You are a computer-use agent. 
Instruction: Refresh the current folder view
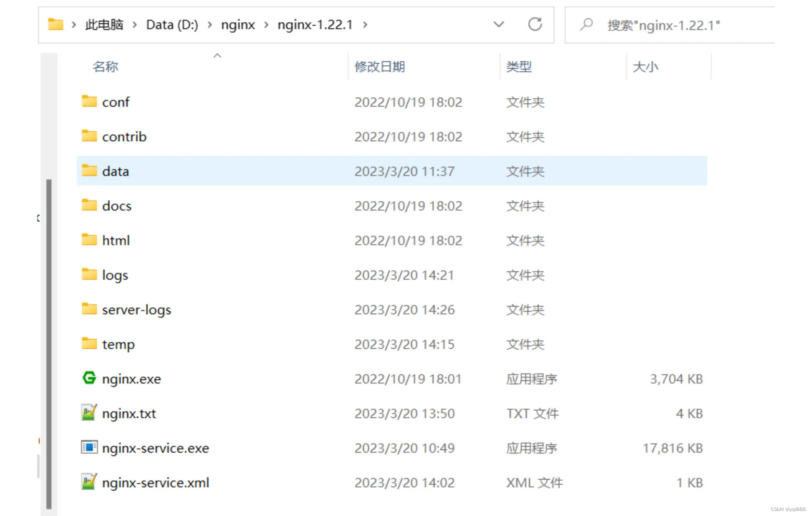[x=535, y=24]
